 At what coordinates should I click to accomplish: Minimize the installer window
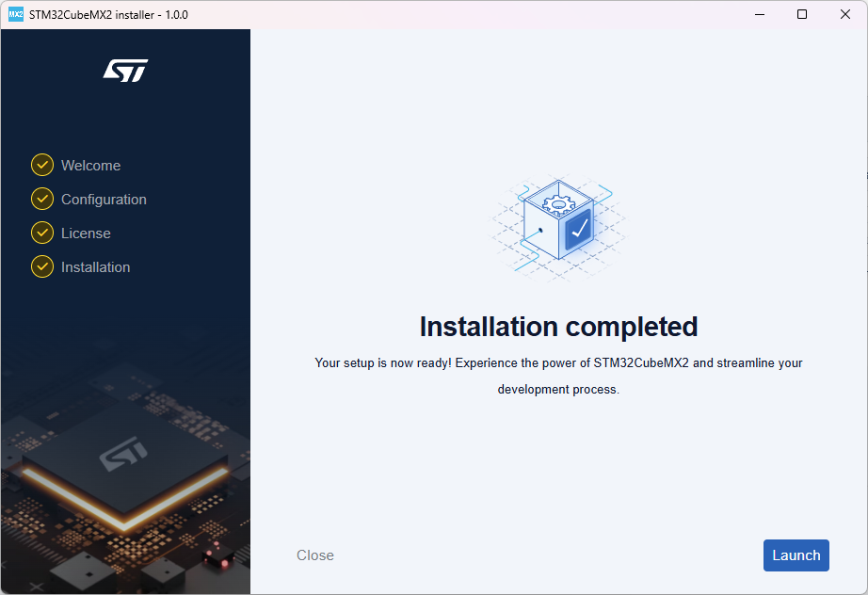[x=759, y=14]
